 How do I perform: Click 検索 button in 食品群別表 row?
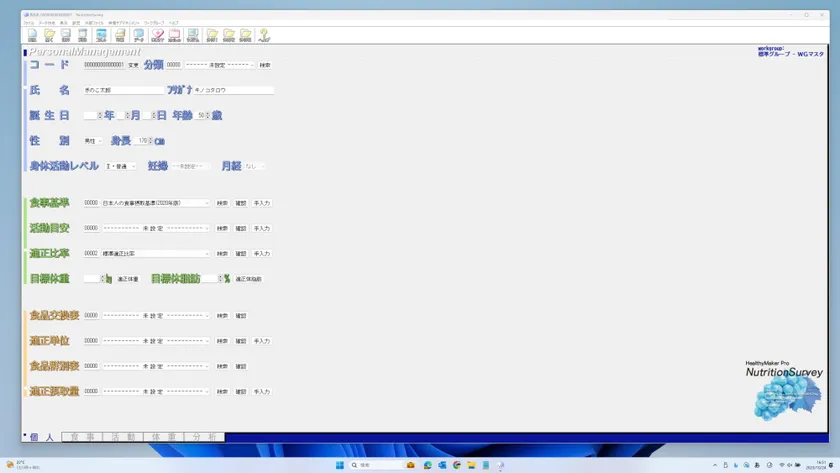pos(222,366)
